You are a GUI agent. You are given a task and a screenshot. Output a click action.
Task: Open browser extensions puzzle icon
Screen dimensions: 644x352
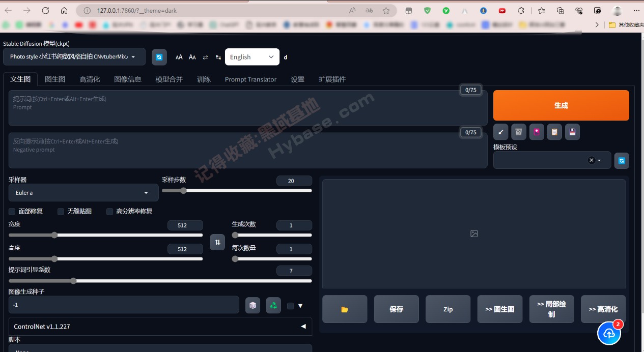click(521, 10)
